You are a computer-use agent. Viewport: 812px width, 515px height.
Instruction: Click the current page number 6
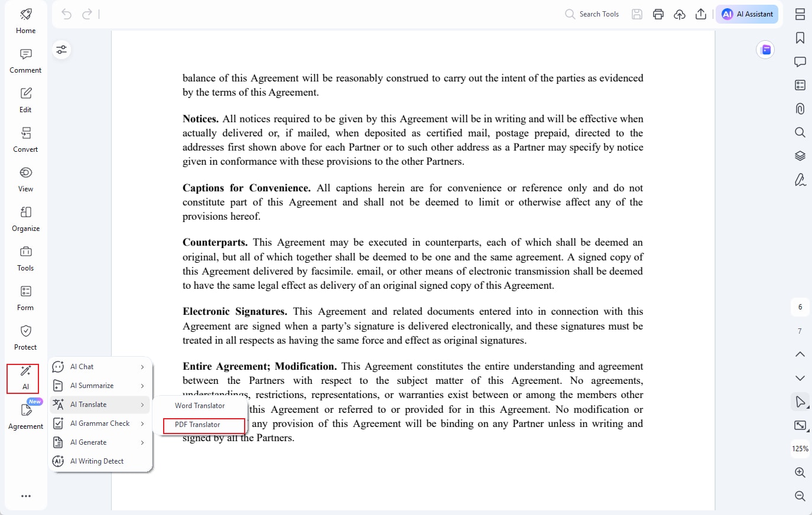point(800,307)
